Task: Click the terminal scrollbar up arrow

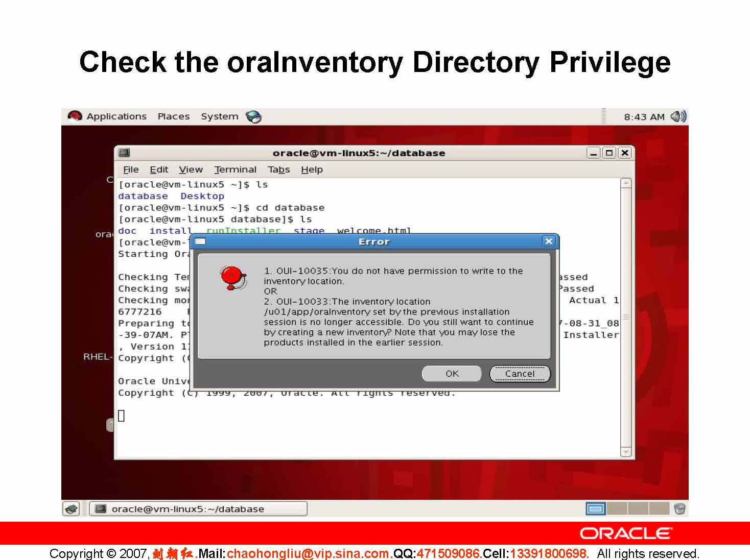Action: (626, 183)
